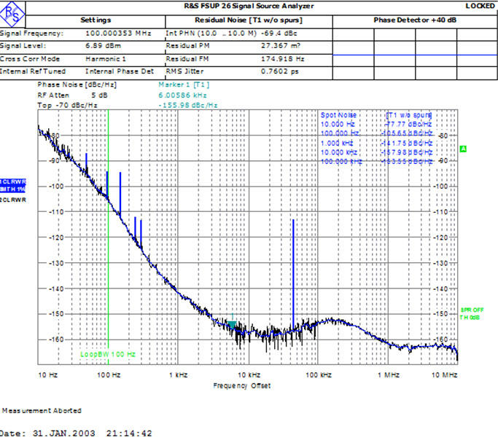Click the Residual Noise [T1 w/o spurs] header

(249, 20)
